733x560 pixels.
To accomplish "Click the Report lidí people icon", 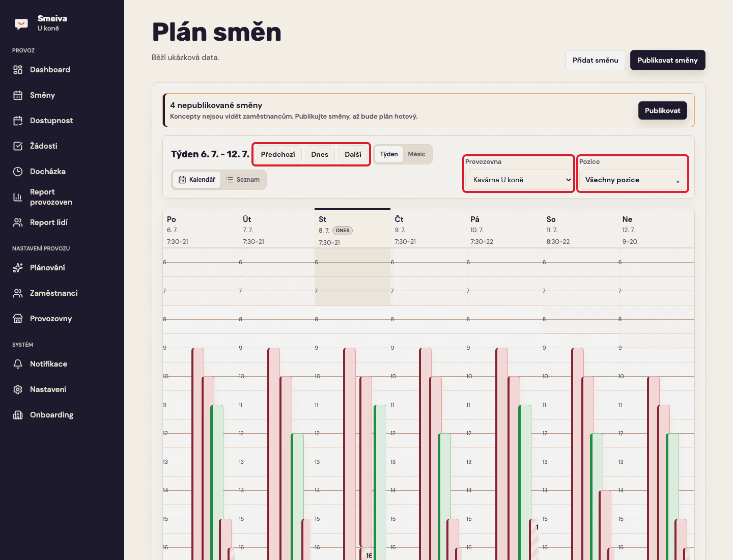I will coord(18,222).
